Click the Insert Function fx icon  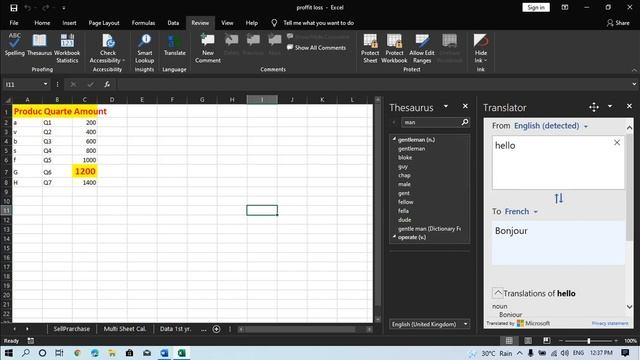pos(107,84)
